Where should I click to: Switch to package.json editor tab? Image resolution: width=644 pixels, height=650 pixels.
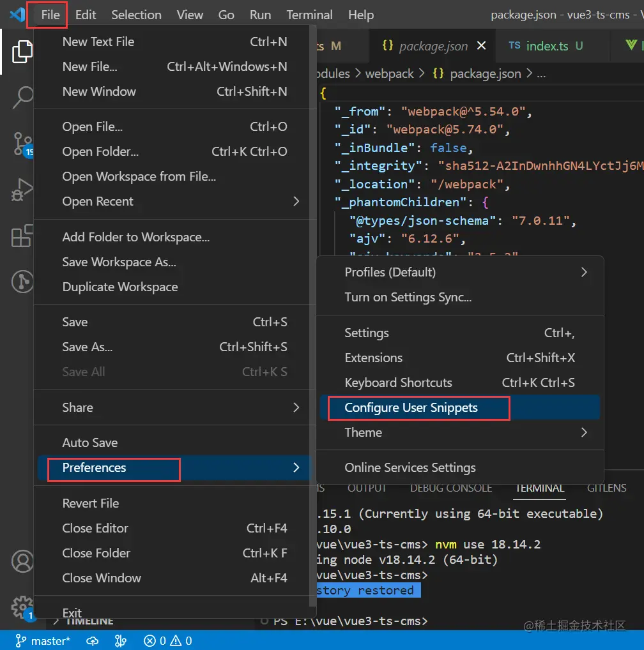[433, 45]
